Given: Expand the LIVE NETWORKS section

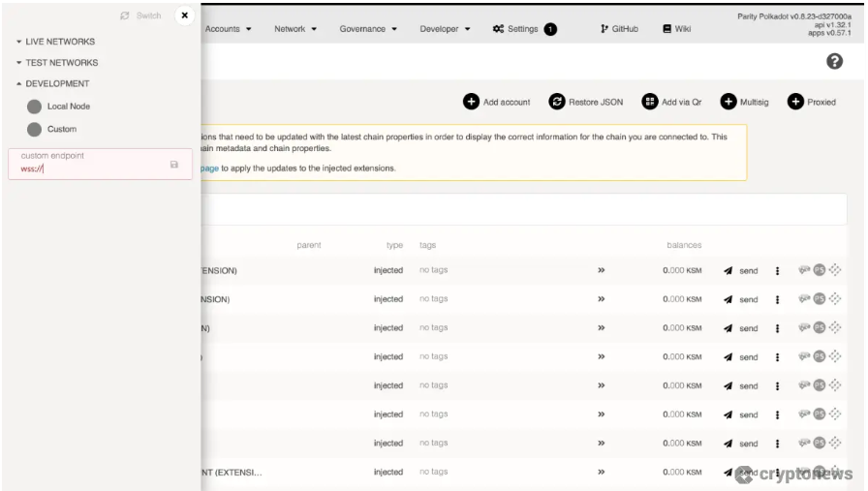Looking at the screenshot, I should 55,42.
